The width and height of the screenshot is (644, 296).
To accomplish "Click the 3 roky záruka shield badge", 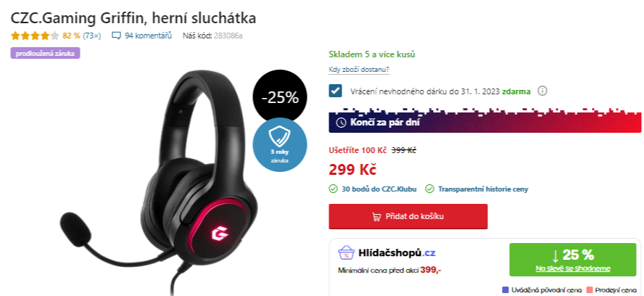I will 280,144.
